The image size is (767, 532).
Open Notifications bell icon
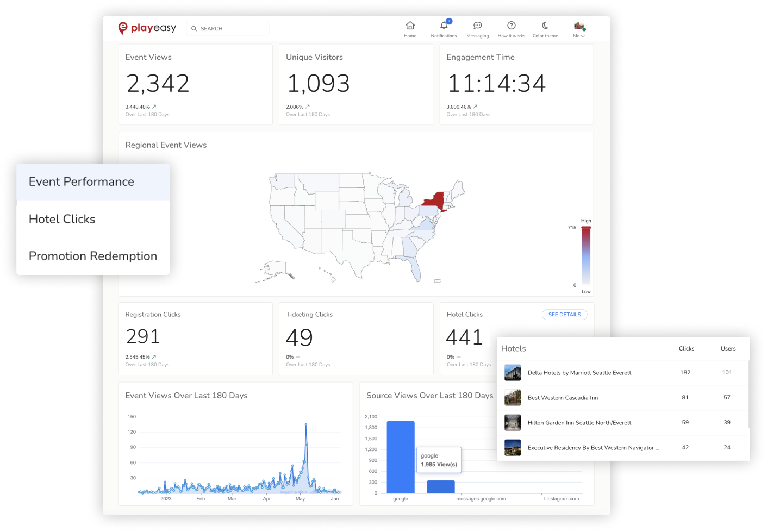point(444,26)
